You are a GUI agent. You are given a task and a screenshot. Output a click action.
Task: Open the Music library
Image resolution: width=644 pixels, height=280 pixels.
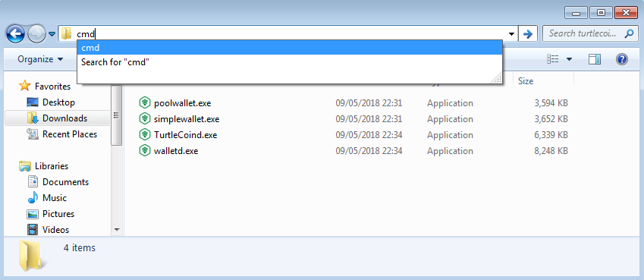coord(55,198)
